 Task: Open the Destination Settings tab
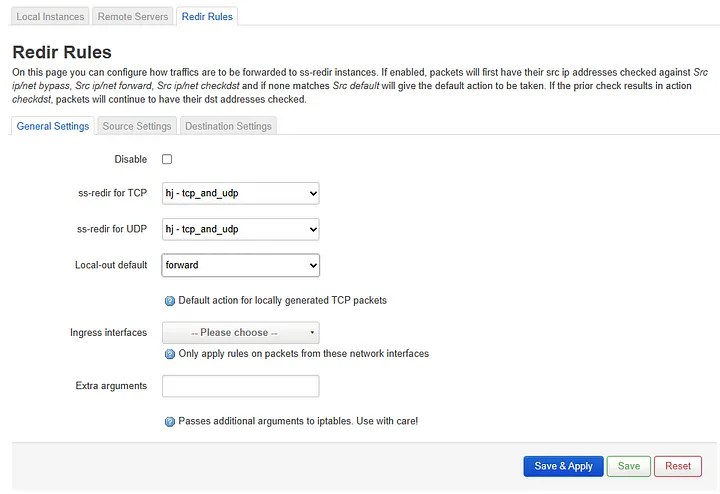click(228, 126)
